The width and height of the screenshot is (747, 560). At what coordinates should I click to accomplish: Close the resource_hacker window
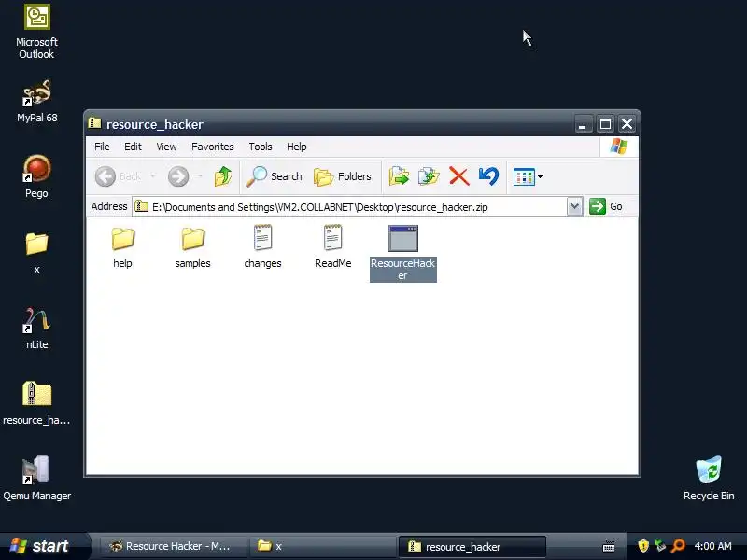tap(627, 124)
